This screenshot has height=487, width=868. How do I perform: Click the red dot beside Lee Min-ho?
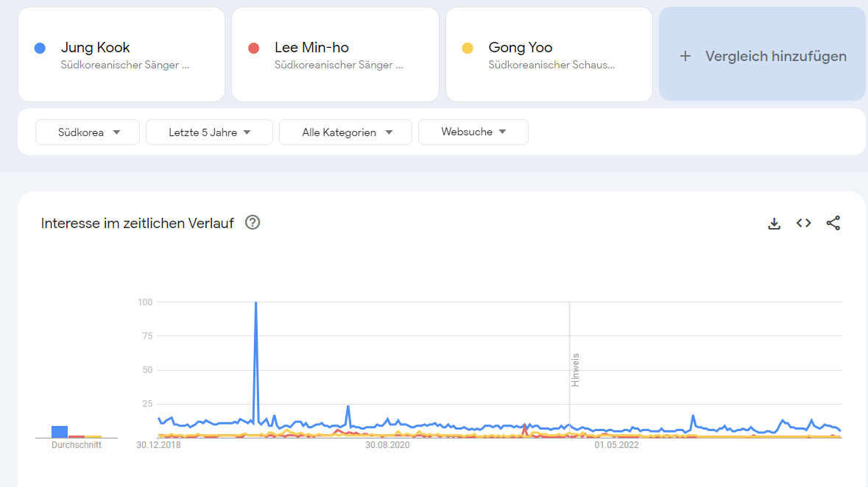tap(254, 48)
